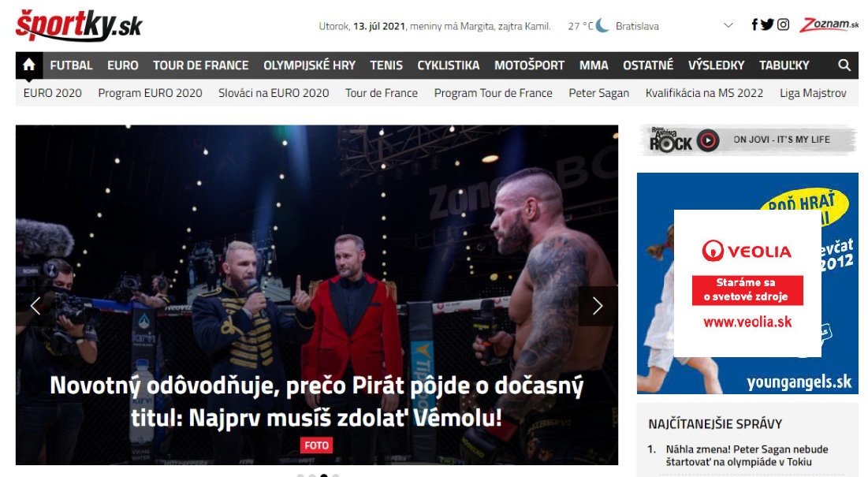Play Radio Anténa Rock stream
The width and height of the screenshot is (868, 477).
tap(708, 140)
